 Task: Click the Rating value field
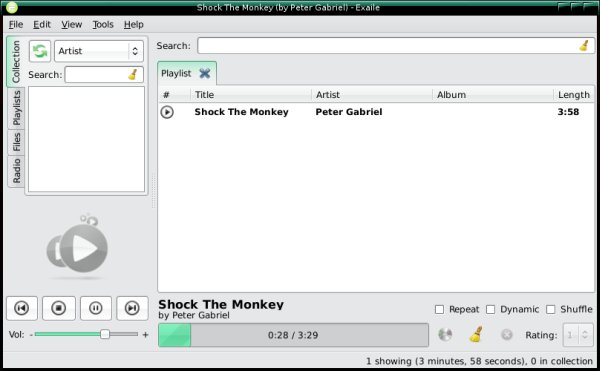572,335
